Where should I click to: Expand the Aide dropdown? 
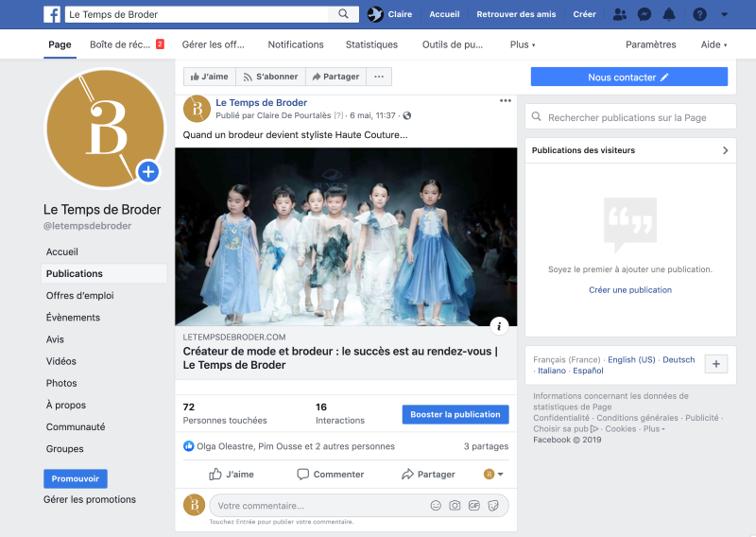click(714, 44)
